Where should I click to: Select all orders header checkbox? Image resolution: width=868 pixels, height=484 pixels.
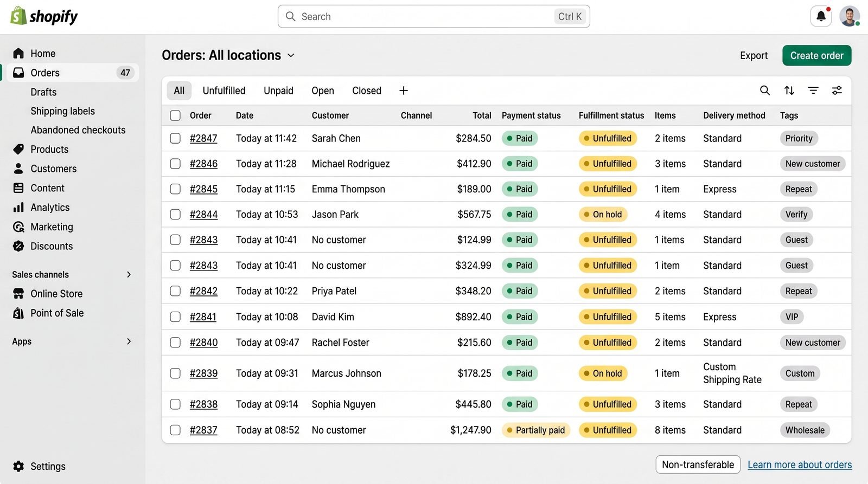pos(175,115)
